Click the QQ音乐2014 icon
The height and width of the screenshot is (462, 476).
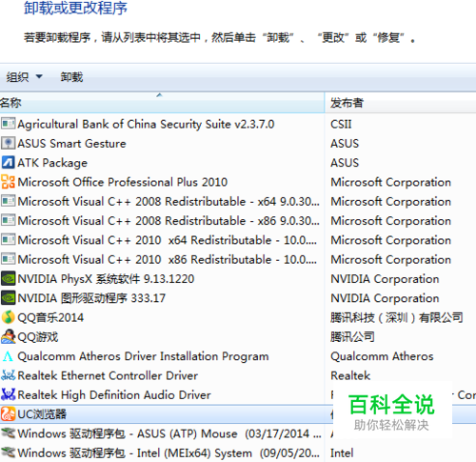tap(8, 317)
